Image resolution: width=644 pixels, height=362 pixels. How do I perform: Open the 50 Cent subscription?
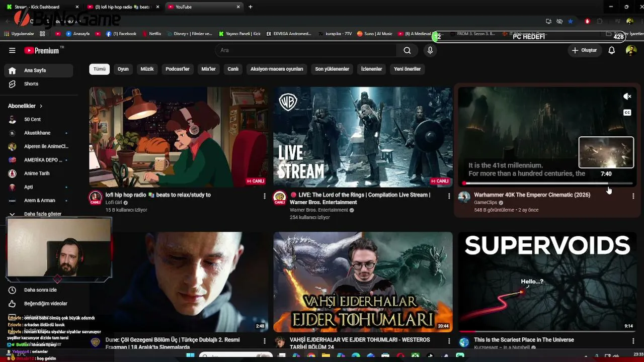tap(39, 120)
